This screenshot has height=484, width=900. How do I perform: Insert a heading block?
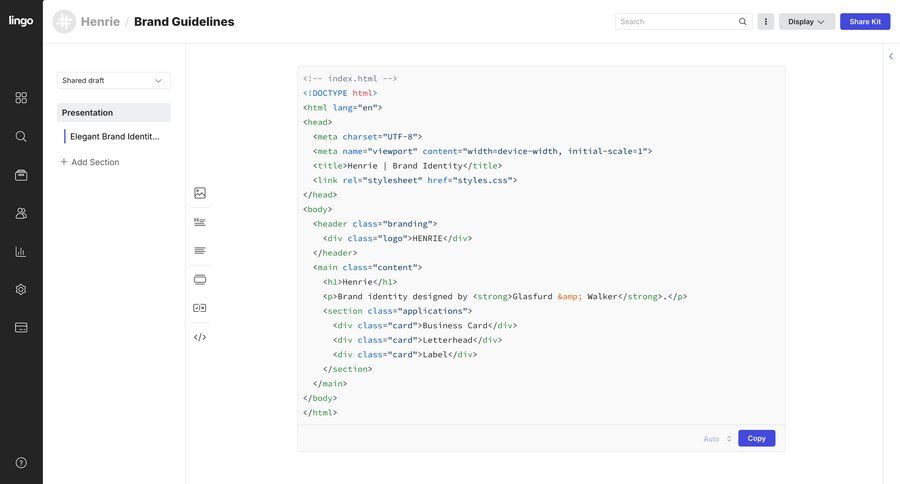pos(200,222)
